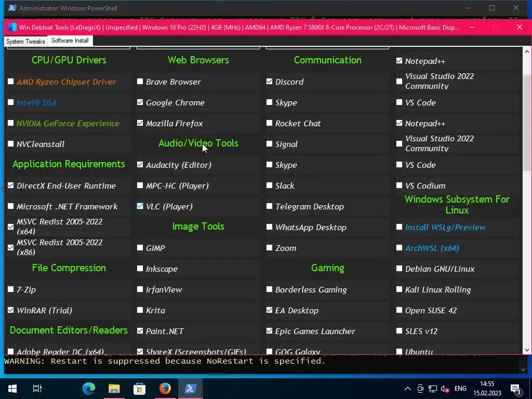Image resolution: width=532 pixels, height=399 pixels.
Task: Launch Firefox from the taskbar
Action: pyautogui.click(x=165, y=389)
